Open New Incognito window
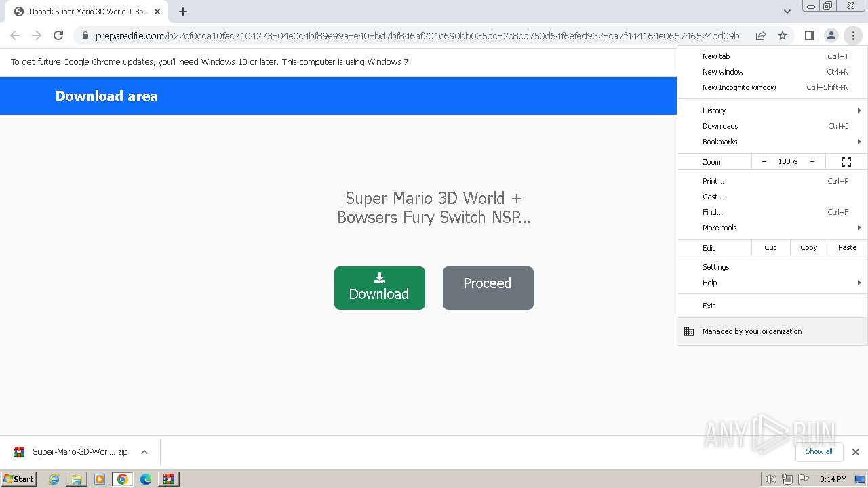Image resolution: width=868 pixels, height=488 pixels. [x=772, y=87]
